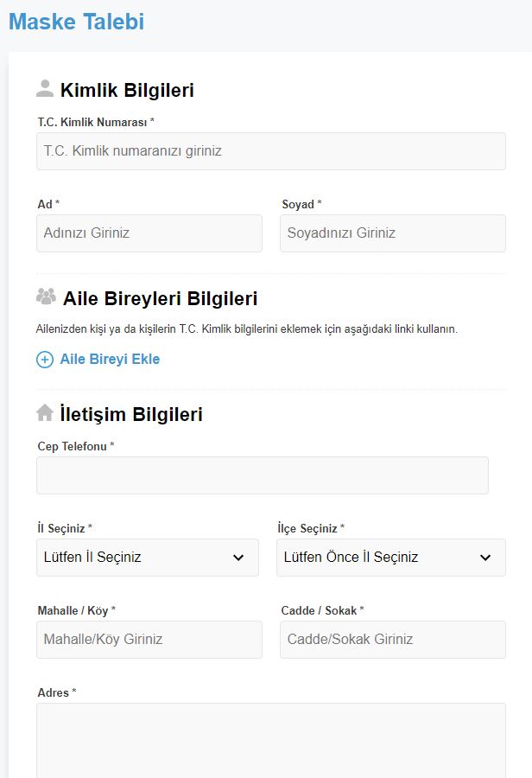Click the Maske Talebi page title

coord(76,22)
